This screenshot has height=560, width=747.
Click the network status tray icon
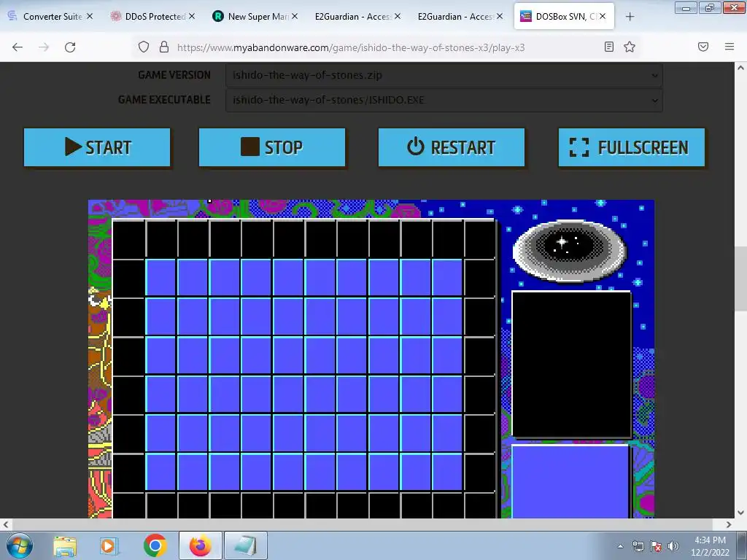[x=638, y=546]
